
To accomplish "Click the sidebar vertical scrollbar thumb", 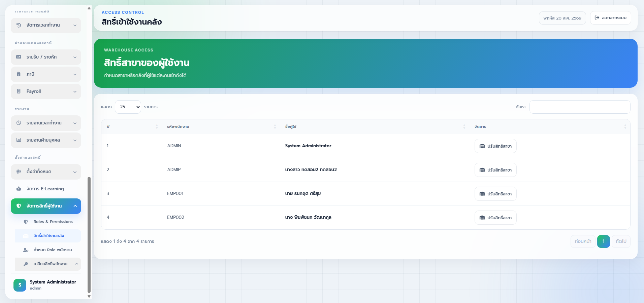I will (x=89, y=235).
